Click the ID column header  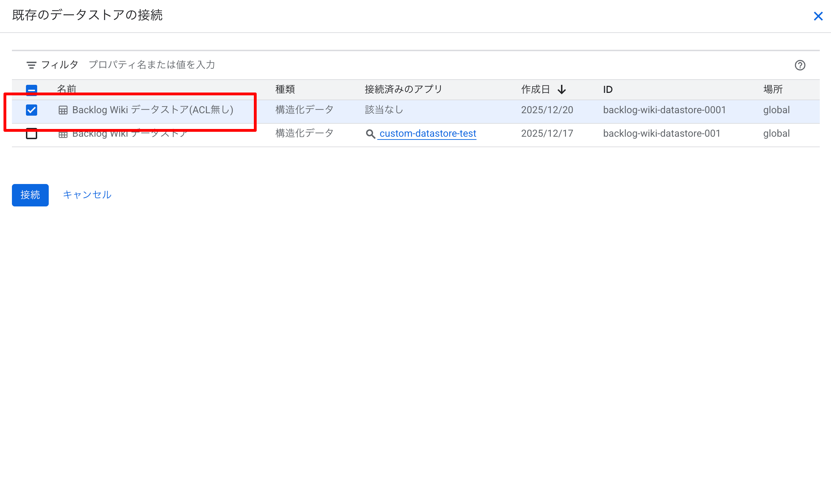pyautogui.click(x=607, y=89)
